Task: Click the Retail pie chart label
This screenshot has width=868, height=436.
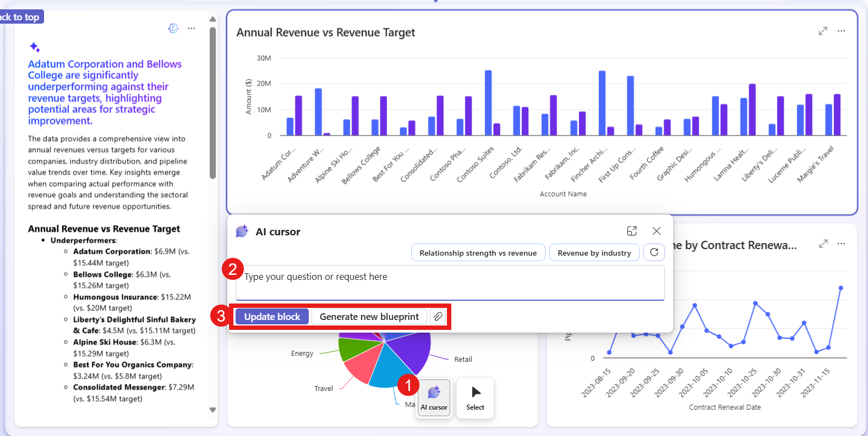Action: point(463,360)
